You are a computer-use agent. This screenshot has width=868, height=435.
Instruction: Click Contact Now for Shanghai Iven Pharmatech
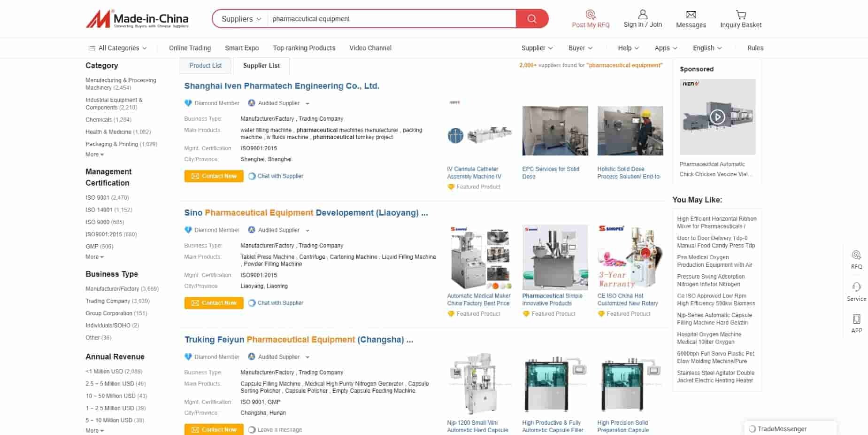[x=214, y=176]
